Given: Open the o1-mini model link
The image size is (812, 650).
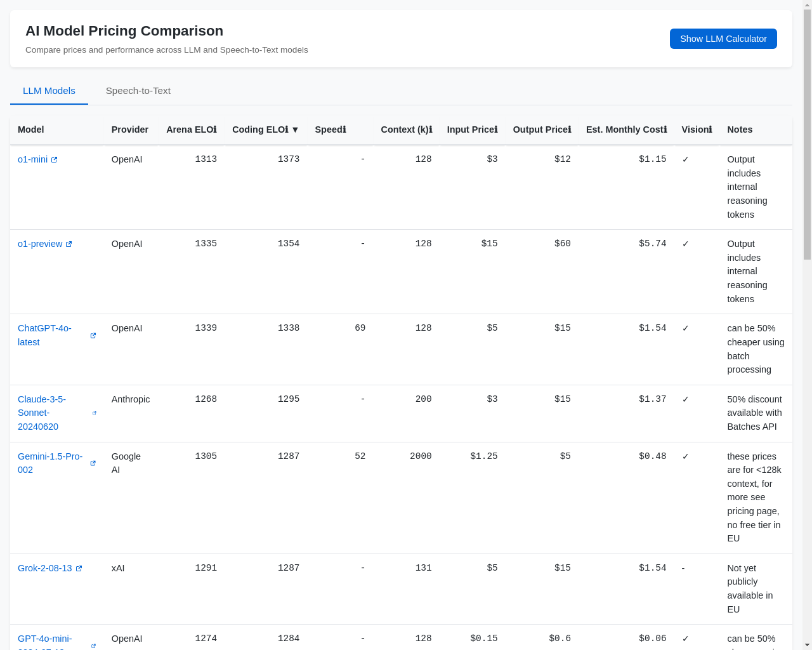Looking at the screenshot, I should [x=33, y=159].
